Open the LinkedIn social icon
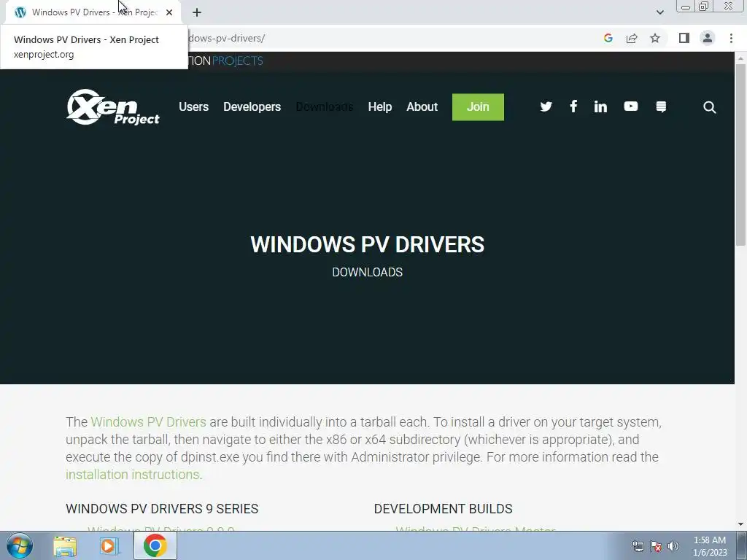 pos(600,106)
